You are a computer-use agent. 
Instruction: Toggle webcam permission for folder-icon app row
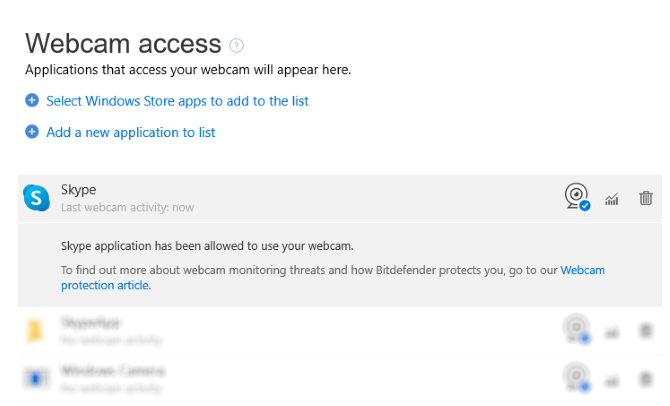576,331
